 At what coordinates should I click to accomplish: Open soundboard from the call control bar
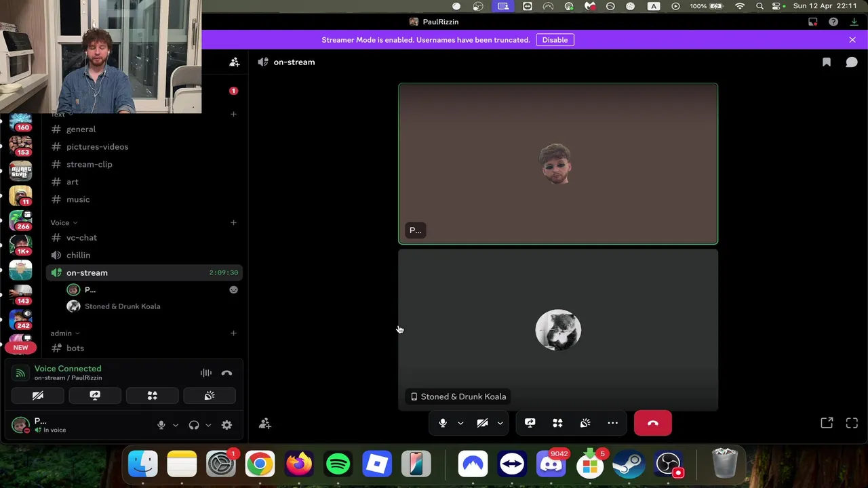tap(585, 423)
